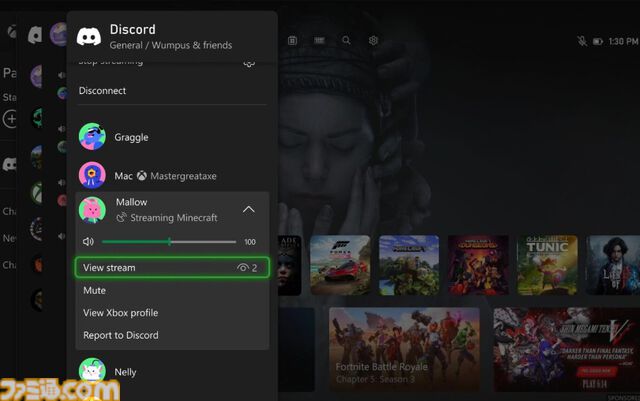This screenshot has width=640, height=401.
Task: Click Mac's avatar
Action: pos(92,175)
